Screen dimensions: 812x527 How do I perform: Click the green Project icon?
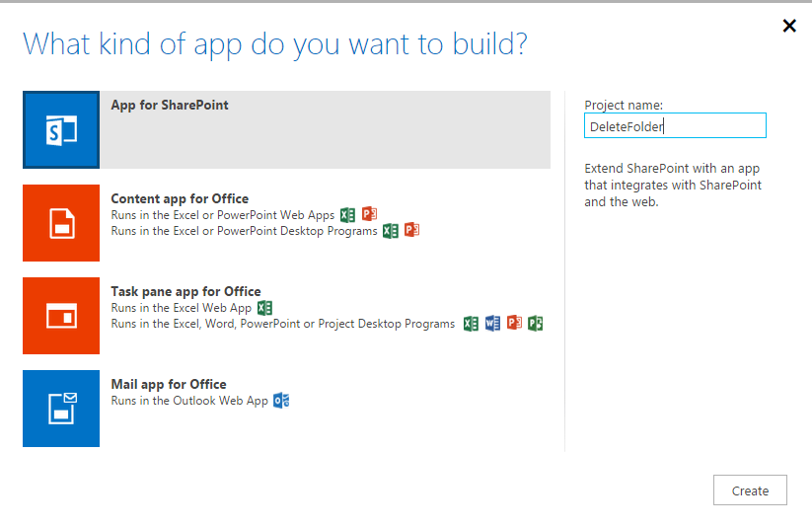tap(536, 324)
